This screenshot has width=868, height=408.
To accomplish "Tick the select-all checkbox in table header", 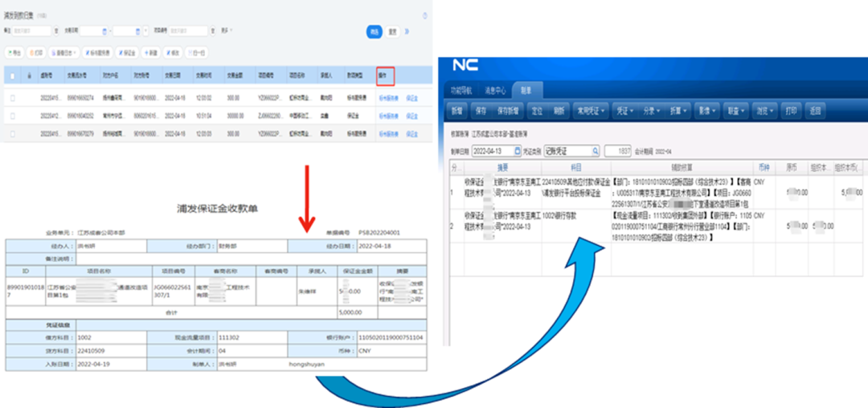I will click(x=12, y=75).
